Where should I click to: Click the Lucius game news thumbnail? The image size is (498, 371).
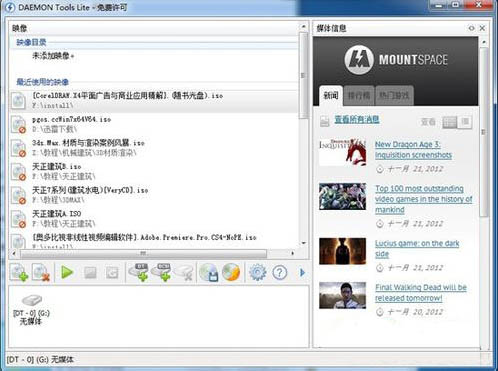coord(343,251)
